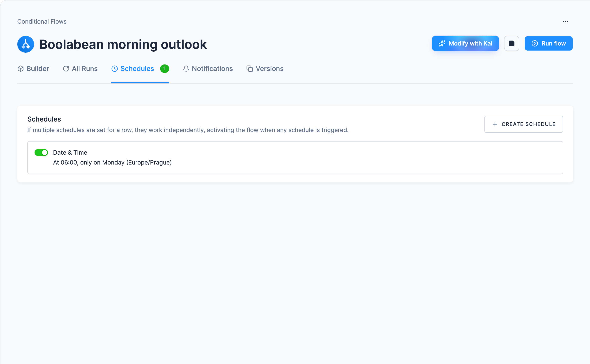Go to the Versions tab
590x364 pixels.
265,69
